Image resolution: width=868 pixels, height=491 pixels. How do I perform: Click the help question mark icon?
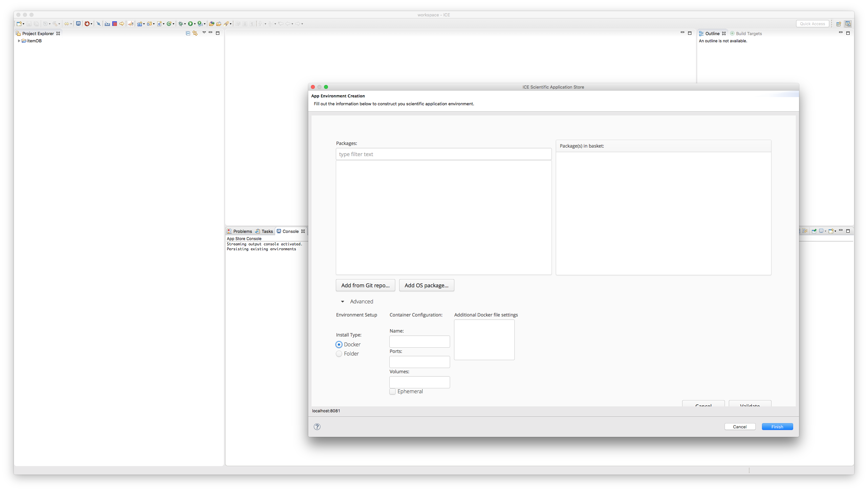pyautogui.click(x=317, y=427)
